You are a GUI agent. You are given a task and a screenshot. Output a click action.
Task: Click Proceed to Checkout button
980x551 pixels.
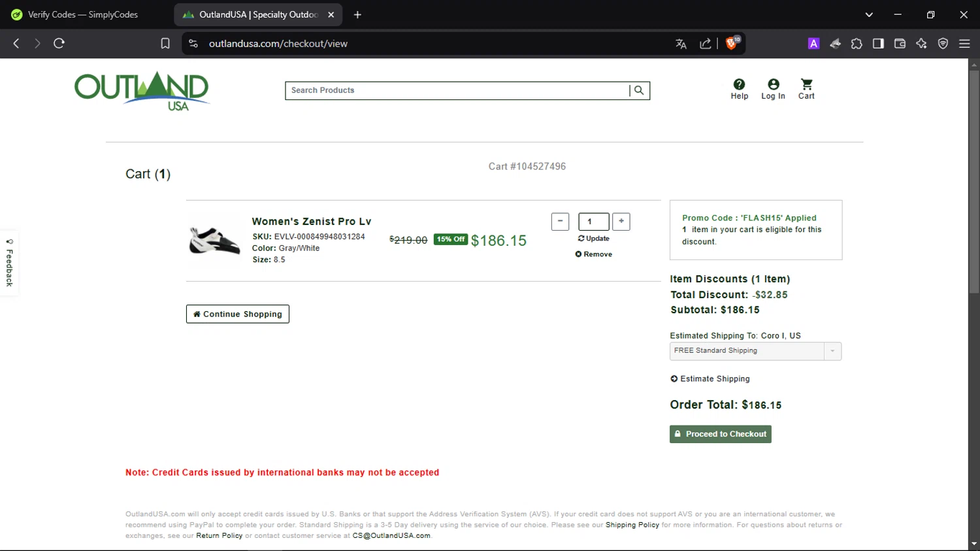click(x=721, y=434)
